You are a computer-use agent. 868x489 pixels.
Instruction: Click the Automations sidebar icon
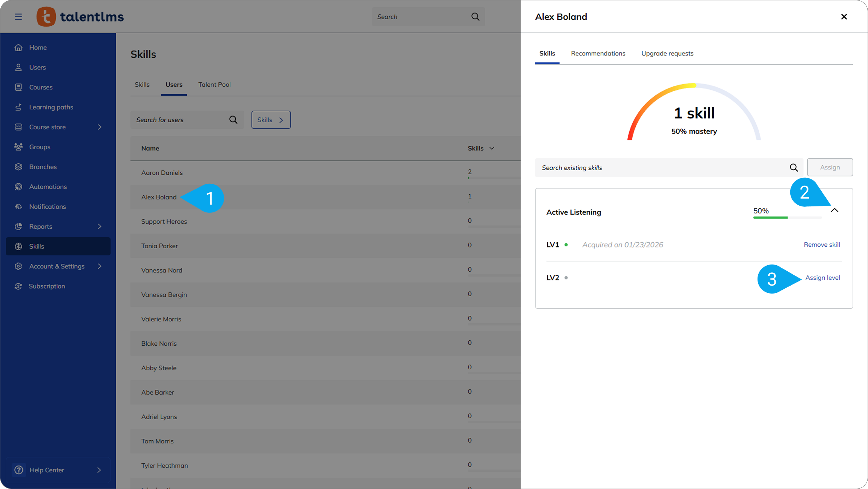click(x=18, y=187)
